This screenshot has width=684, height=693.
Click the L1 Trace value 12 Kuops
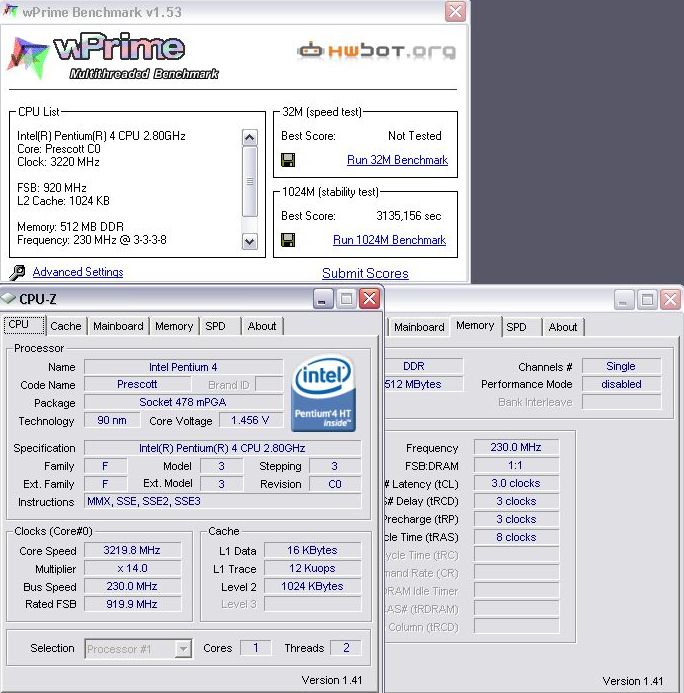pos(312,568)
